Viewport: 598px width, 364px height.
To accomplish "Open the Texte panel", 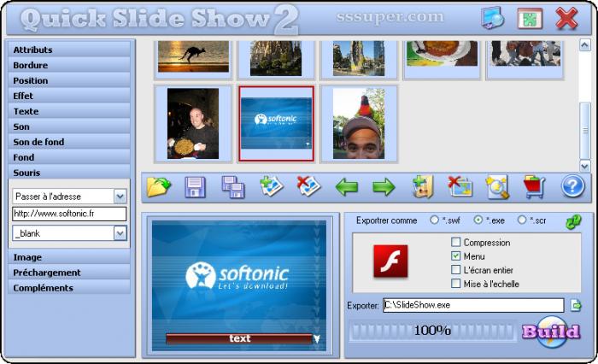I will click(x=69, y=111).
